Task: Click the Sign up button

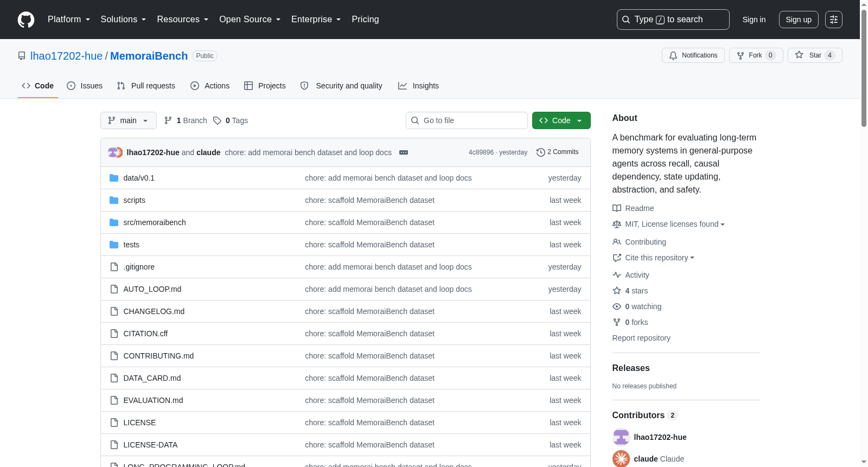Action: click(x=799, y=20)
